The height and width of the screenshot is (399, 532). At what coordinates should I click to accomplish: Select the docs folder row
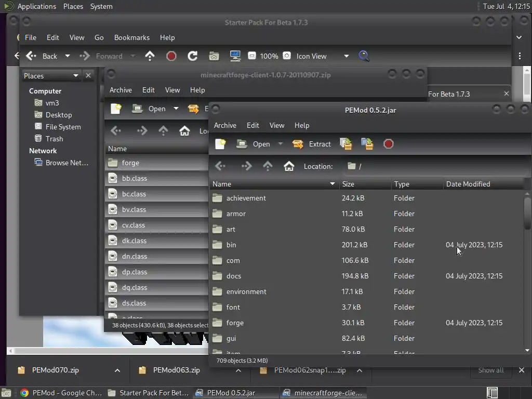366,276
